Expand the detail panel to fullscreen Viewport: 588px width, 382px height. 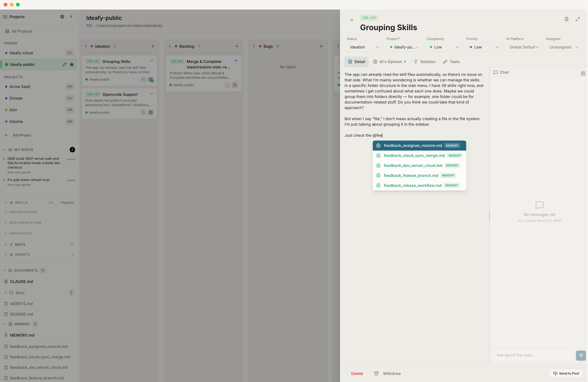pos(577,19)
